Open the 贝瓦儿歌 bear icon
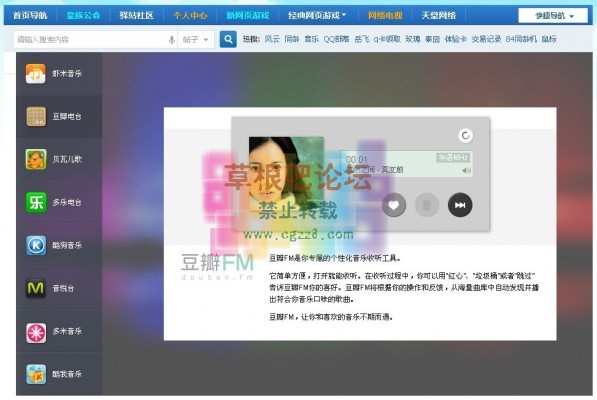 point(36,159)
